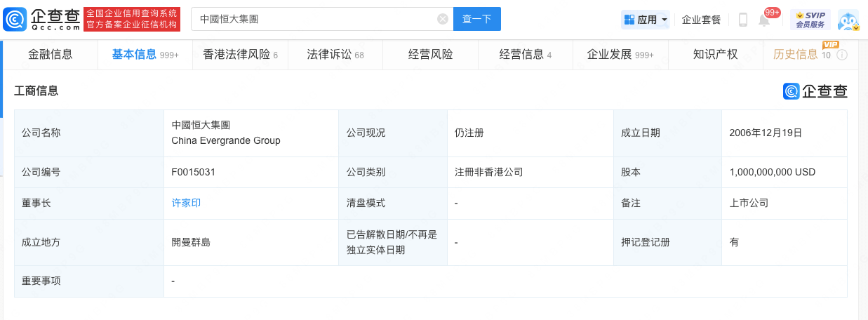868x320 pixels.
Task: Select company number F0015031
Action: (194, 172)
